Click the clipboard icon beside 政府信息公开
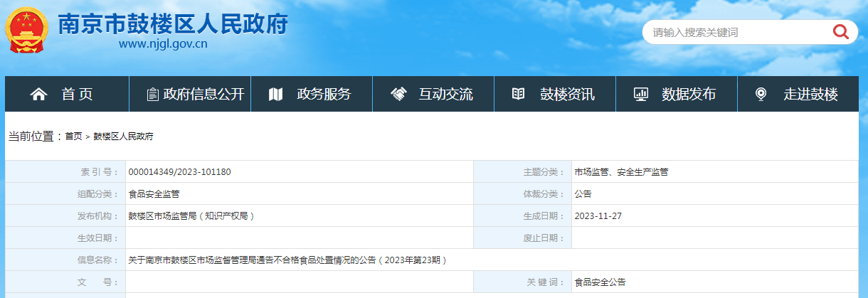Screen dimensions: 868x298 pos(152,94)
